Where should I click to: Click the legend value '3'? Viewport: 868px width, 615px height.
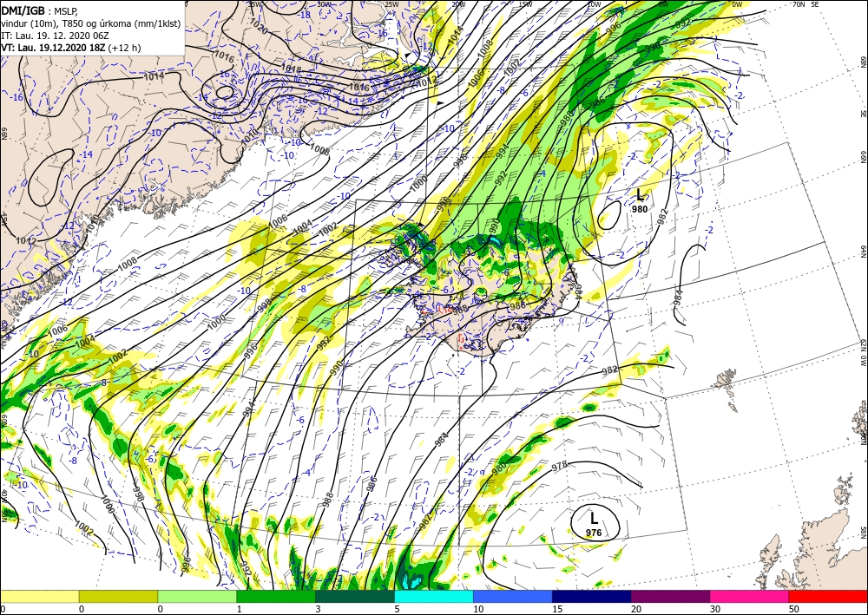pos(318,609)
